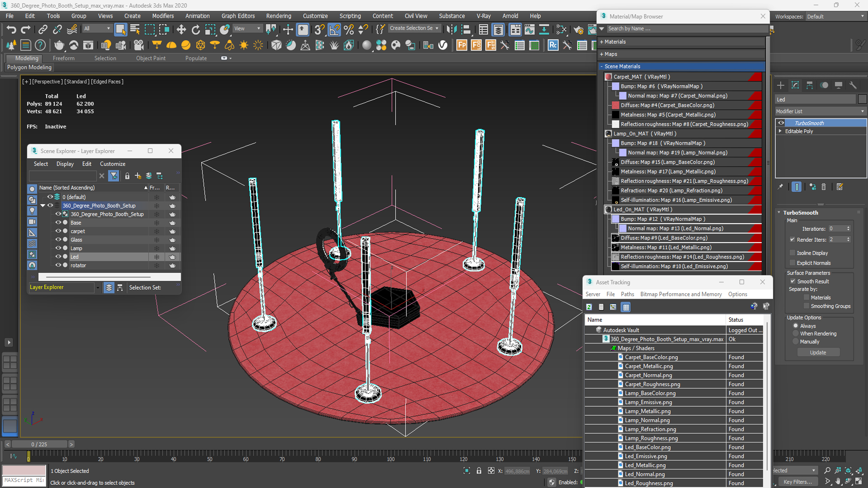Click Led_Roughness.png asset in Asset Tracking

[x=649, y=483]
